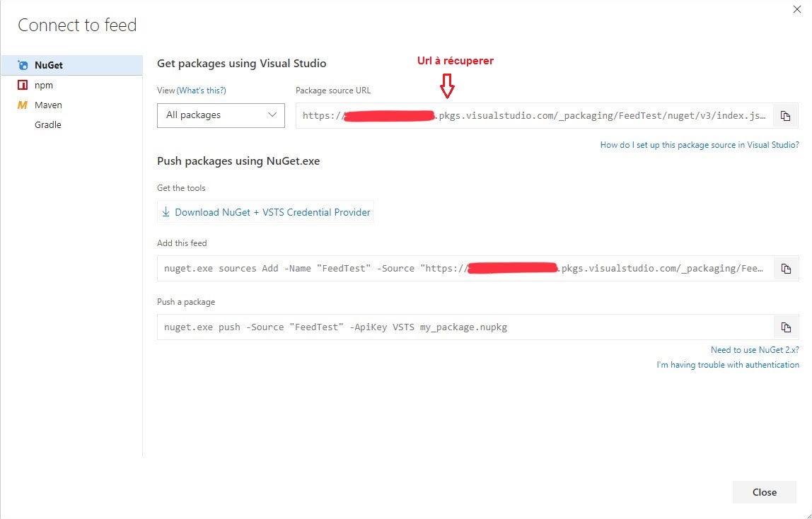Click copy icon beside the Add this feed command
812x519 pixels.
(785, 269)
